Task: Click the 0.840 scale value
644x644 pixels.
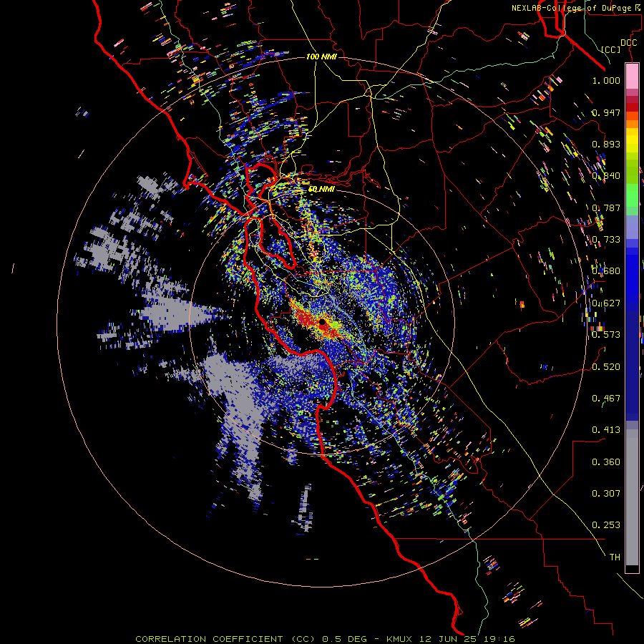Action: click(606, 176)
